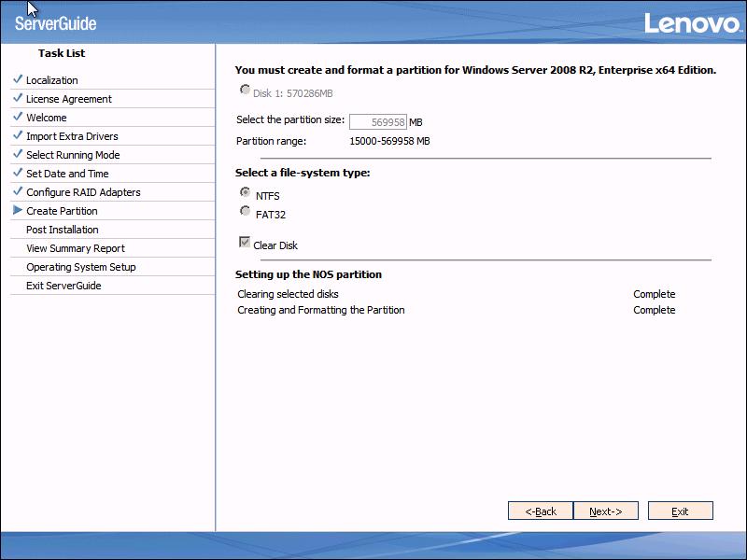Click the checkmark icon beside Welcome
This screenshot has height=560, width=747.
(18, 117)
